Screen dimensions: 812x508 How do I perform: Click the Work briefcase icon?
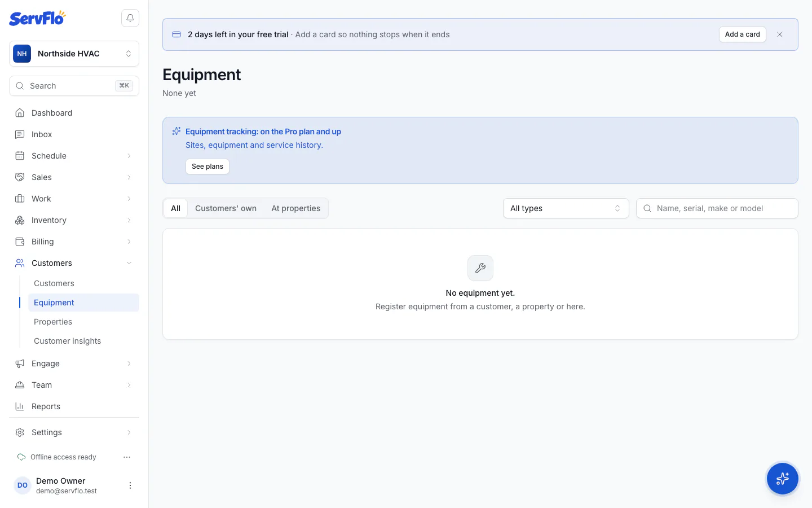click(20, 199)
